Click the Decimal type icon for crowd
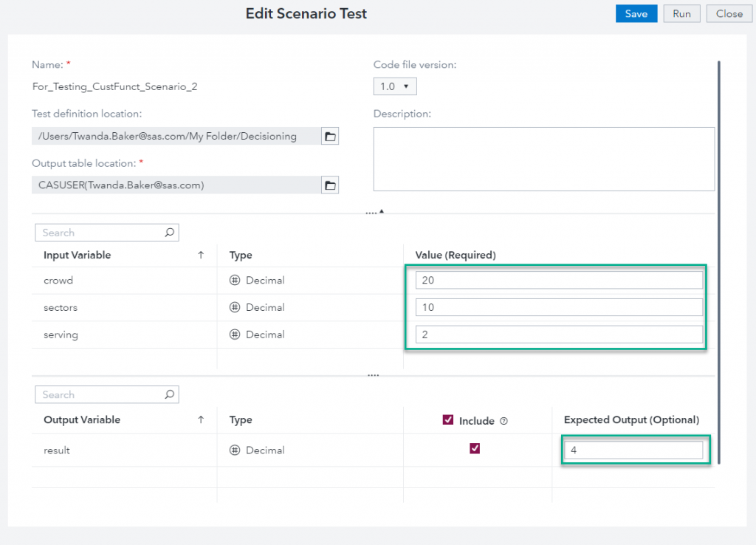The height and width of the screenshot is (545, 756). coord(235,281)
